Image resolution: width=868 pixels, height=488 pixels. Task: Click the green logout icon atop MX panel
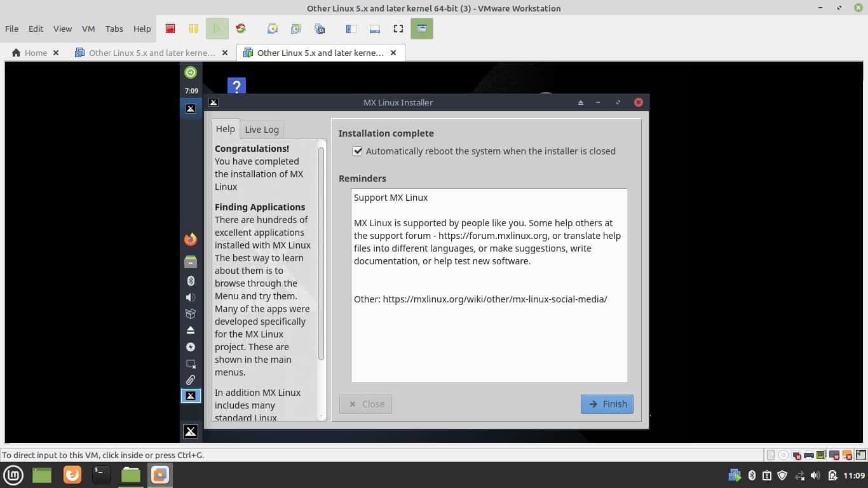click(x=191, y=72)
